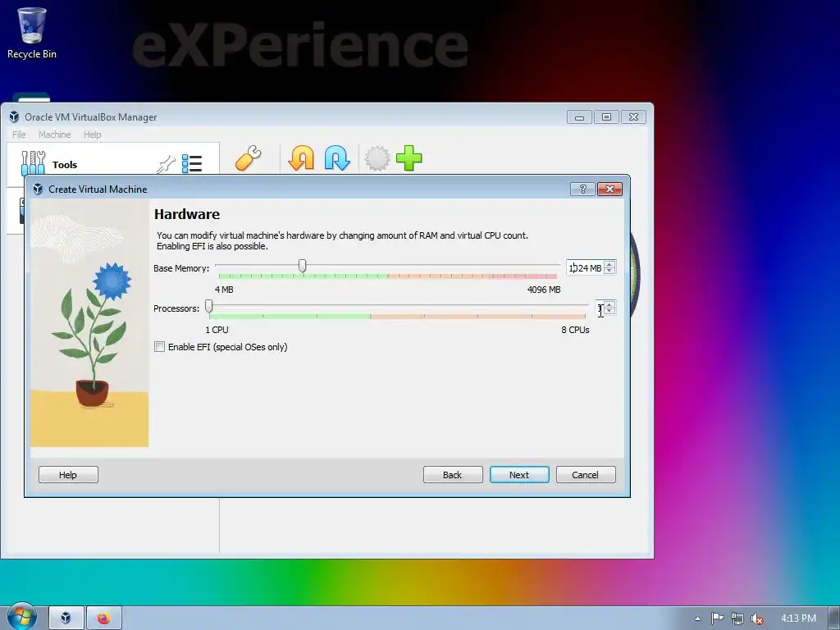Screen dimensions: 840x630
Task: Click the 1 CPU minimum label
Action: (x=217, y=330)
